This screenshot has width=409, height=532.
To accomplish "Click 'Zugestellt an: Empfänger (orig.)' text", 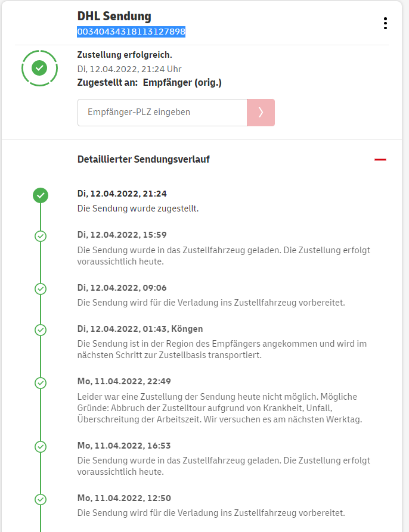I will pyautogui.click(x=149, y=82).
